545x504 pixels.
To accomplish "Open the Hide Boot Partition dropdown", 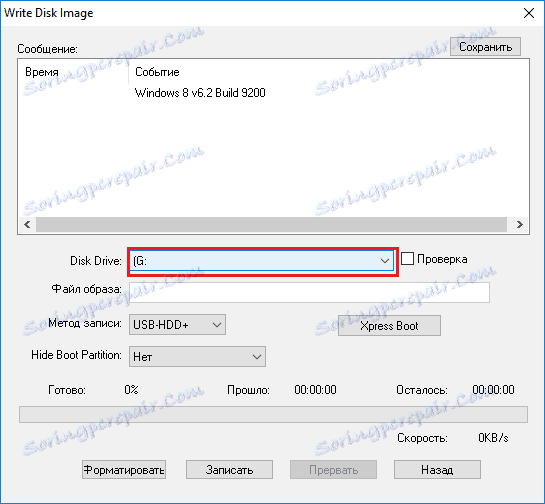I will (197, 357).
